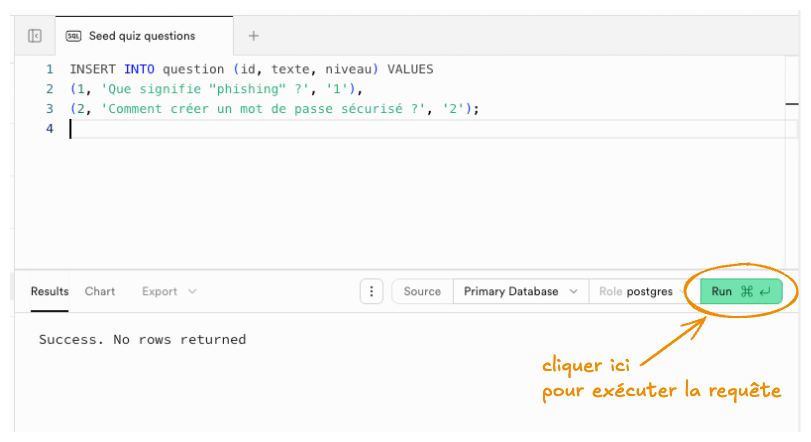This screenshot has height=442, width=811.
Task: Click line number 2 in the gutter
Action: pyautogui.click(x=49, y=89)
